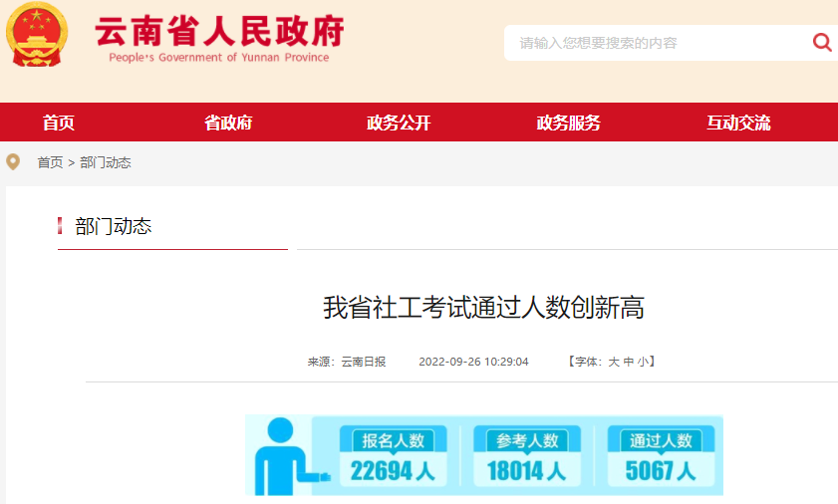Click the 首页 breadcrumb link

[x=50, y=162]
